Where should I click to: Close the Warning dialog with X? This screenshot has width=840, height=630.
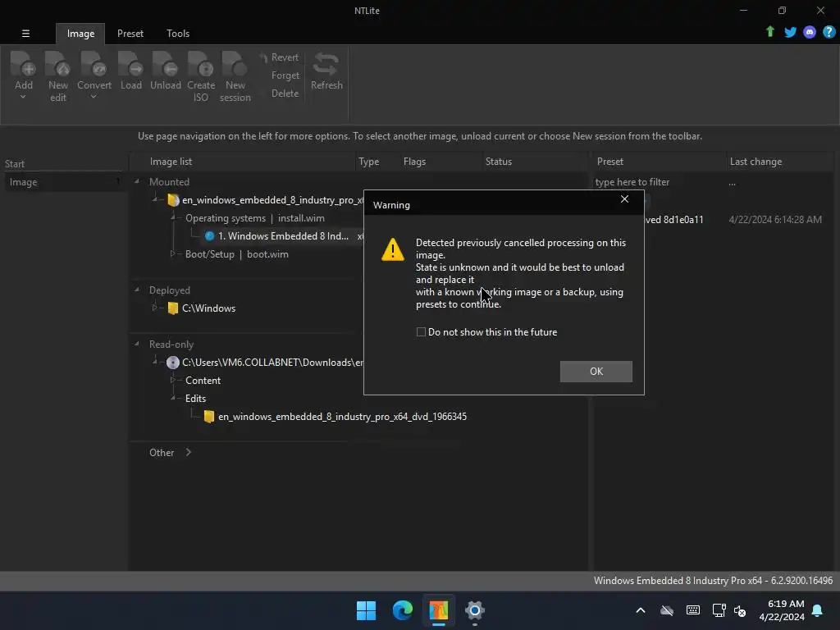624,199
